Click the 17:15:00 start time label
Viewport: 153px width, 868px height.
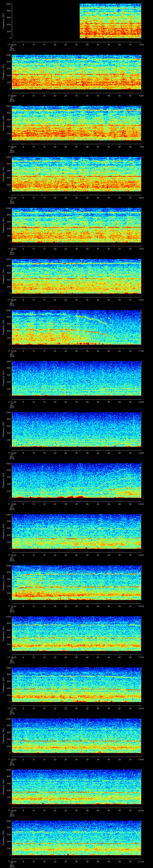12,606
